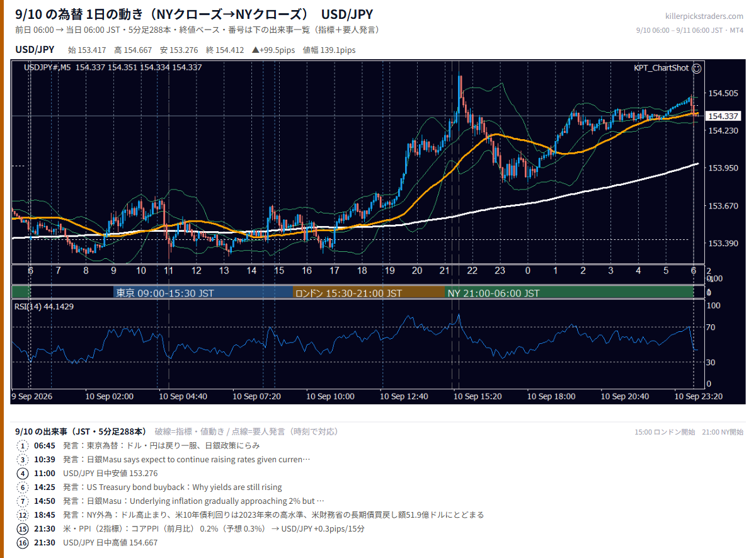756x558 pixels.
Task: Click the ▲+99.5pips change value
Action: point(273,50)
